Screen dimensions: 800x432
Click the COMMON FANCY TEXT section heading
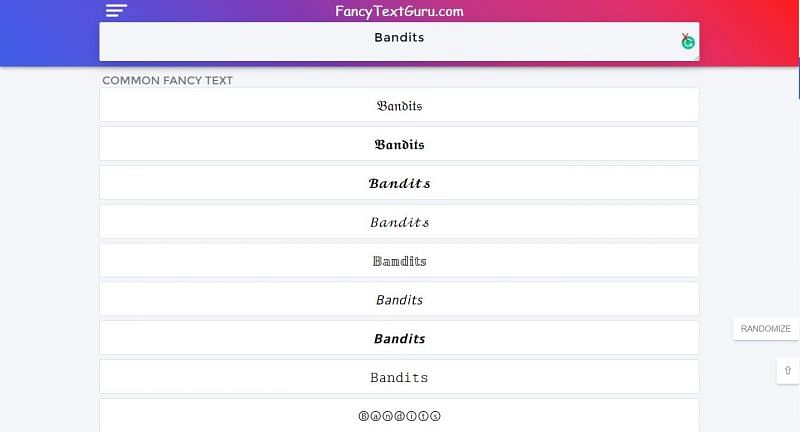[167, 80]
